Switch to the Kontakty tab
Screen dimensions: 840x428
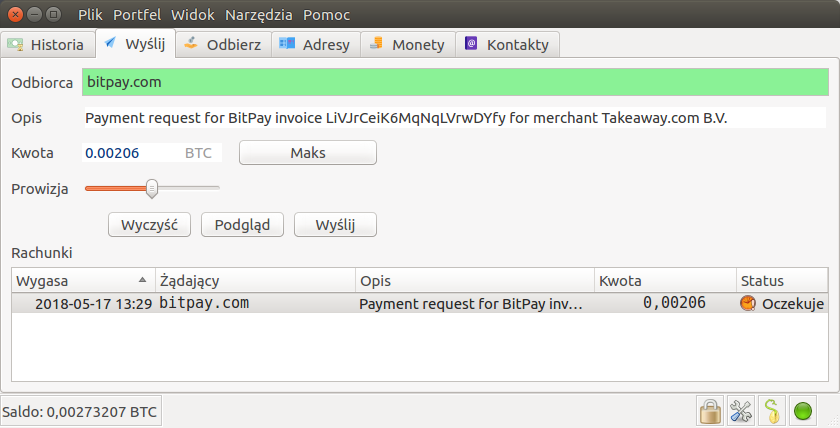pyautogui.click(x=507, y=45)
